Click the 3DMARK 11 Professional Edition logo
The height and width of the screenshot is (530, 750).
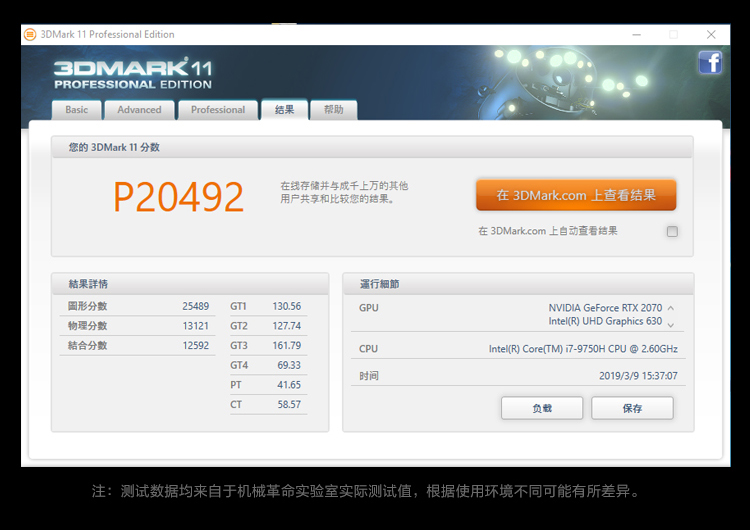pos(133,74)
